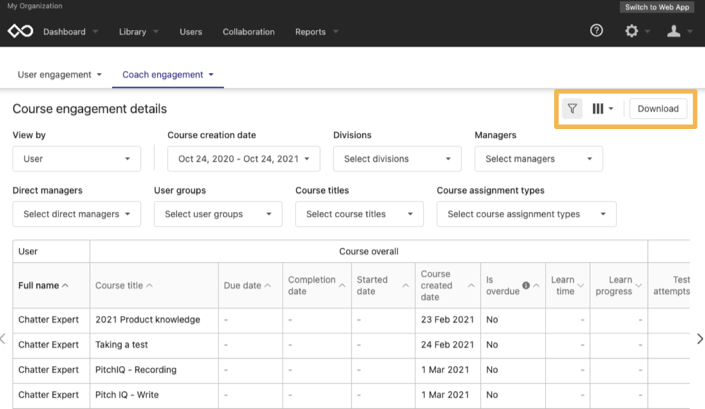Open the Dashboard menu
Screen dimensions: 705x409
71,32
